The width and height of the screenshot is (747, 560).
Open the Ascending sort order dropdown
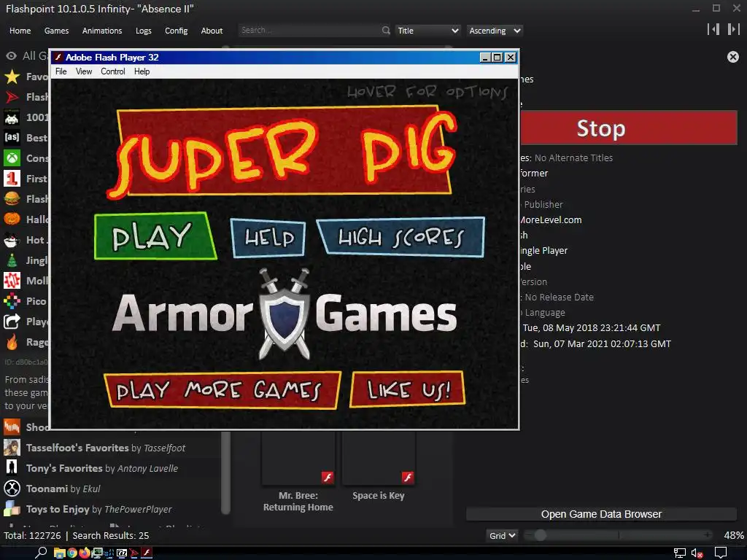(x=495, y=31)
